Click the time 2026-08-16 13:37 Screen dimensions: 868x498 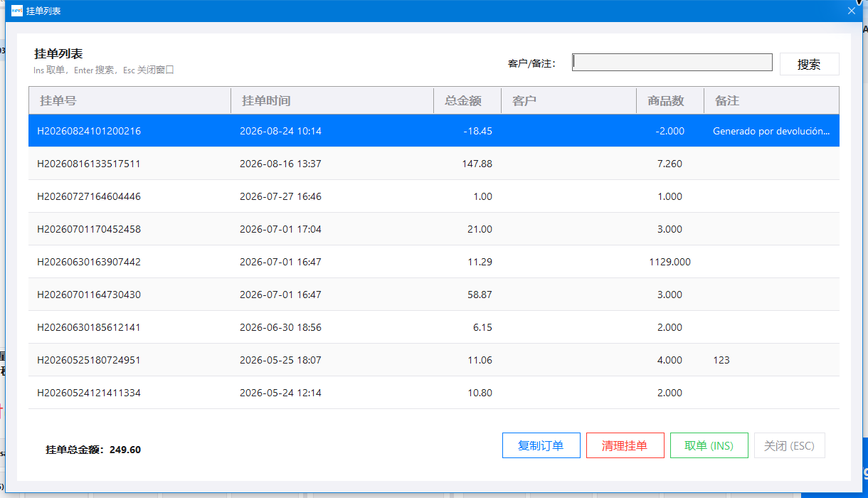point(280,164)
